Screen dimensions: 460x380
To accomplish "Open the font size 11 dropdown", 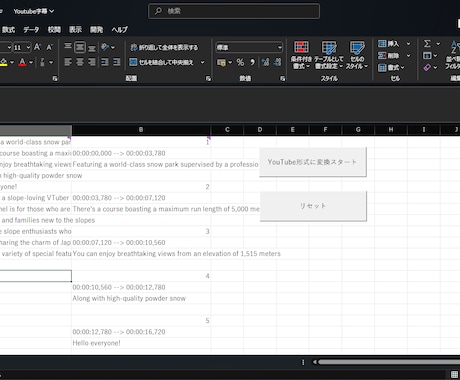I will (28, 47).
